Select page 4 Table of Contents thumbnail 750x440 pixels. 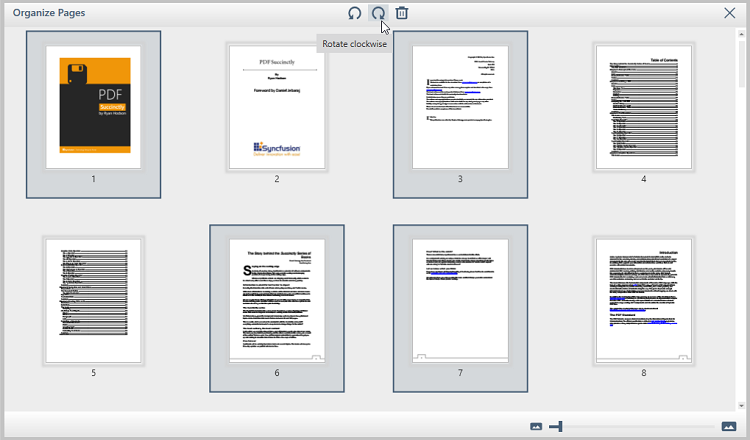tap(644, 106)
